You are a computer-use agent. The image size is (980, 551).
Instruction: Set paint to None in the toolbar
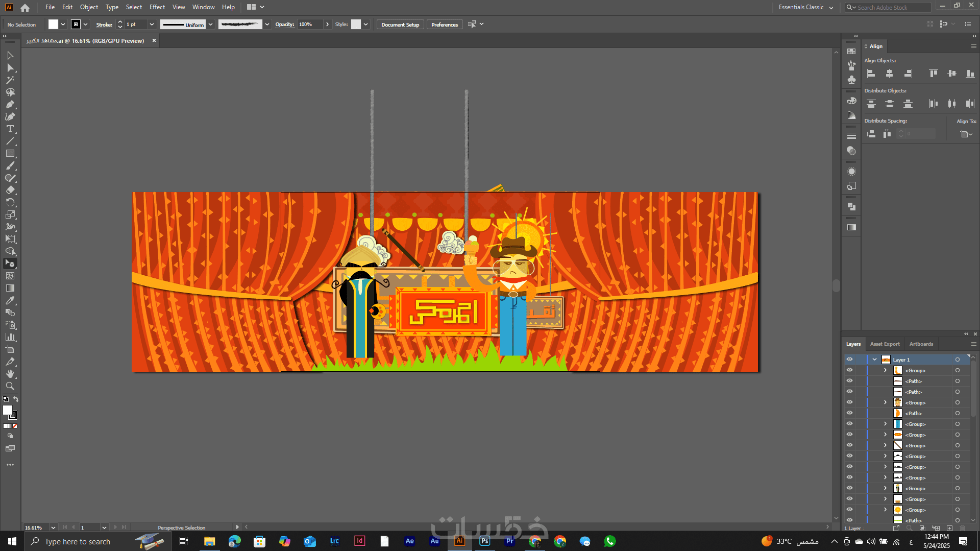pos(15,426)
